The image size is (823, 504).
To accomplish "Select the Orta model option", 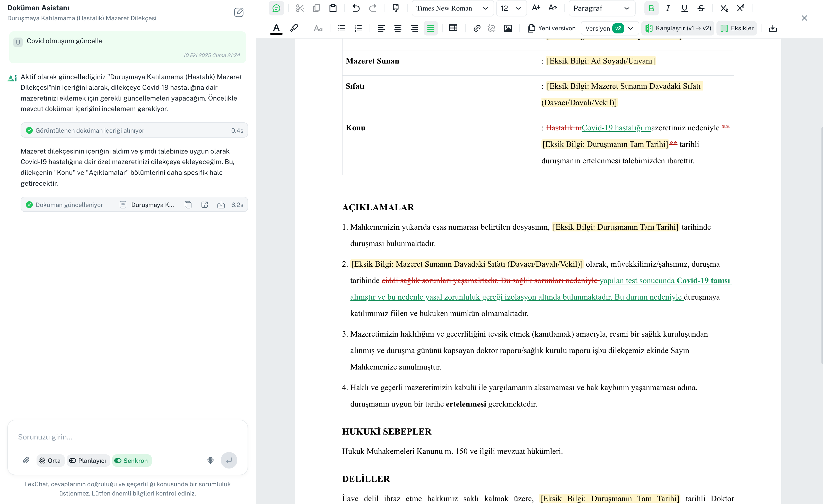I will [x=50, y=460].
